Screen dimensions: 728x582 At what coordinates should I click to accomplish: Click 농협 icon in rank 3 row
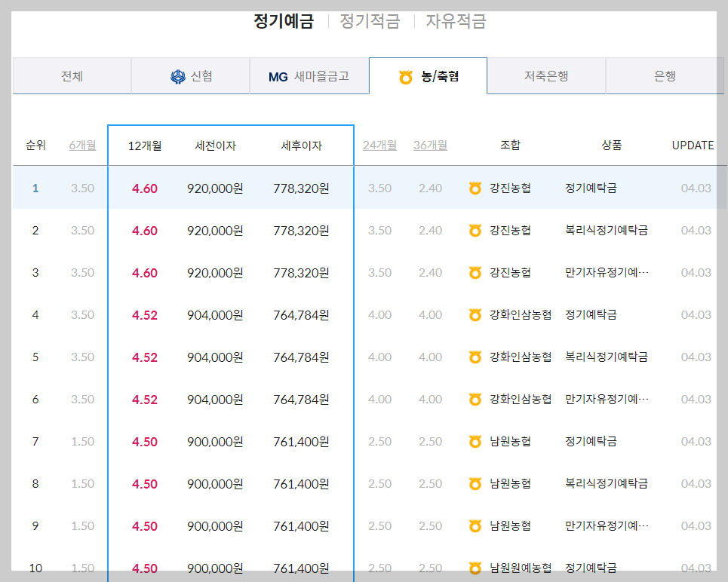(x=475, y=272)
